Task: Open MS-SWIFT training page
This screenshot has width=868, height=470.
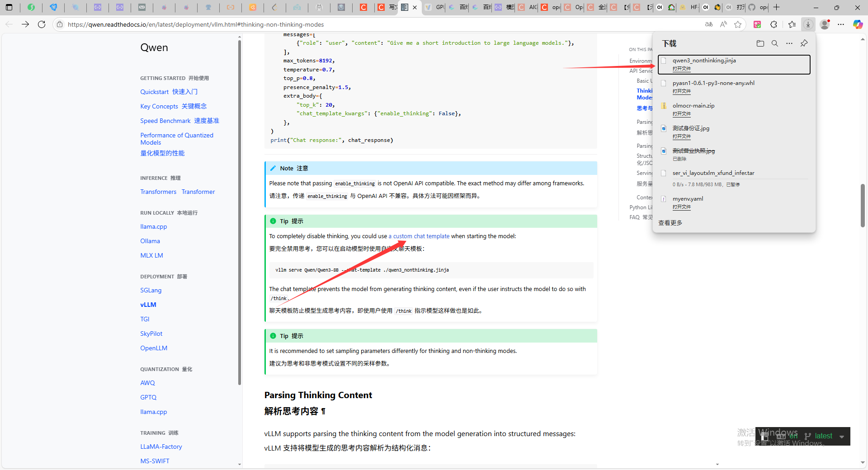Action: [155, 461]
